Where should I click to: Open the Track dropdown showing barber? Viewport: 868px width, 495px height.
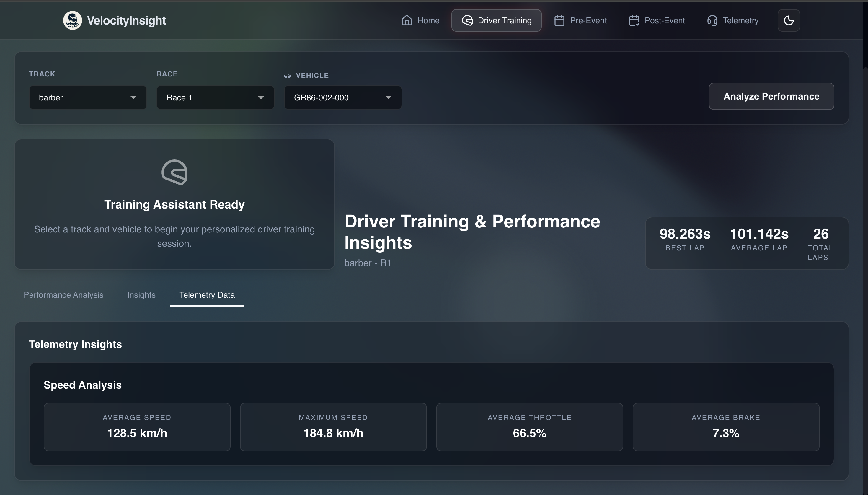point(88,97)
